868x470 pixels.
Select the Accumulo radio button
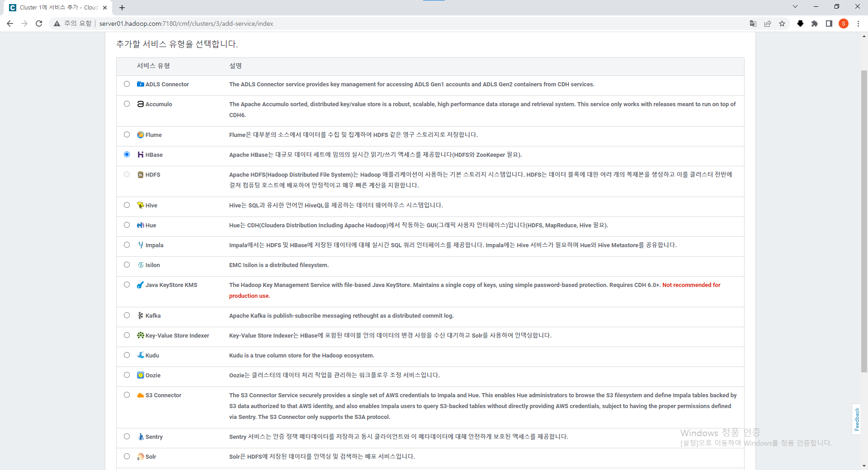127,104
